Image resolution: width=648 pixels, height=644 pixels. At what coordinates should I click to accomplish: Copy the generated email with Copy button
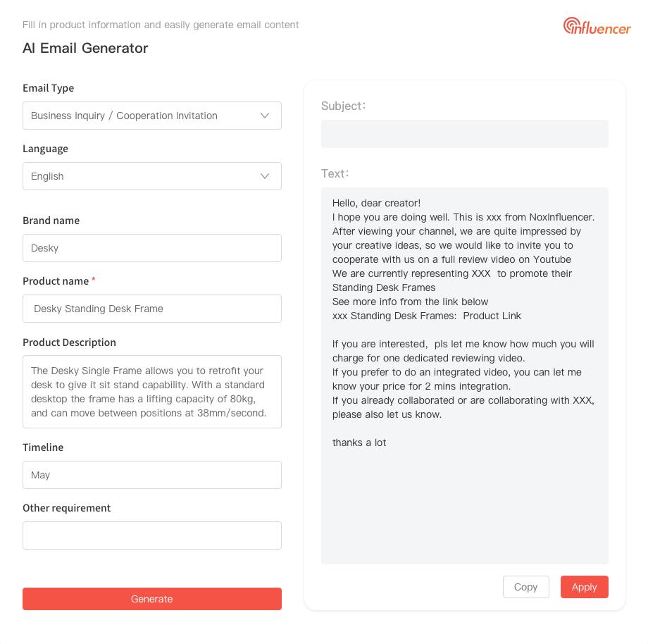point(525,587)
